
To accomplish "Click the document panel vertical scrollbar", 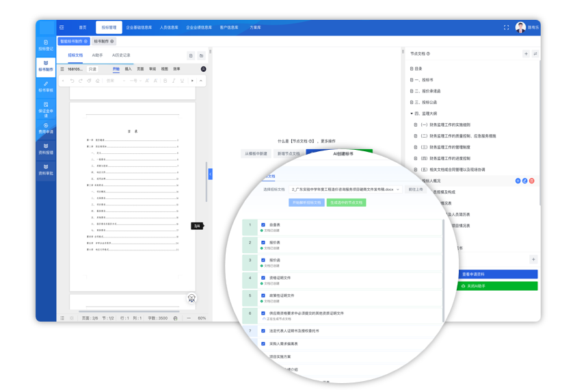I will tap(206, 182).
